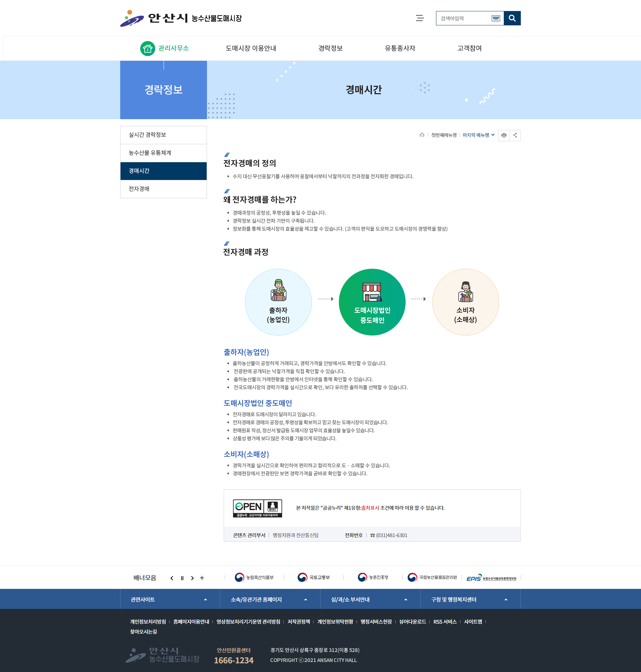Open the hamburger menu icon

pyautogui.click(x=420, y=18)
